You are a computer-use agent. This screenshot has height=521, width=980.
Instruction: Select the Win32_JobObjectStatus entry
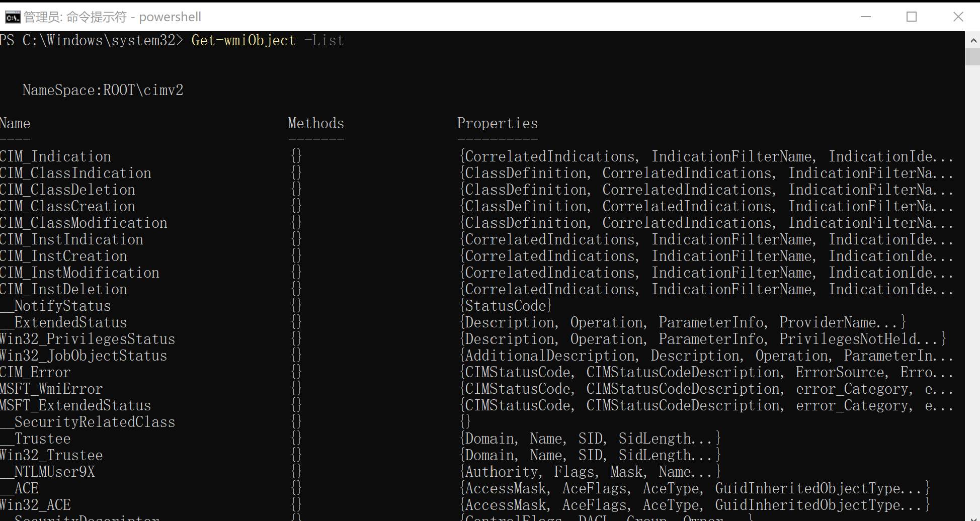tap(83, 355)
